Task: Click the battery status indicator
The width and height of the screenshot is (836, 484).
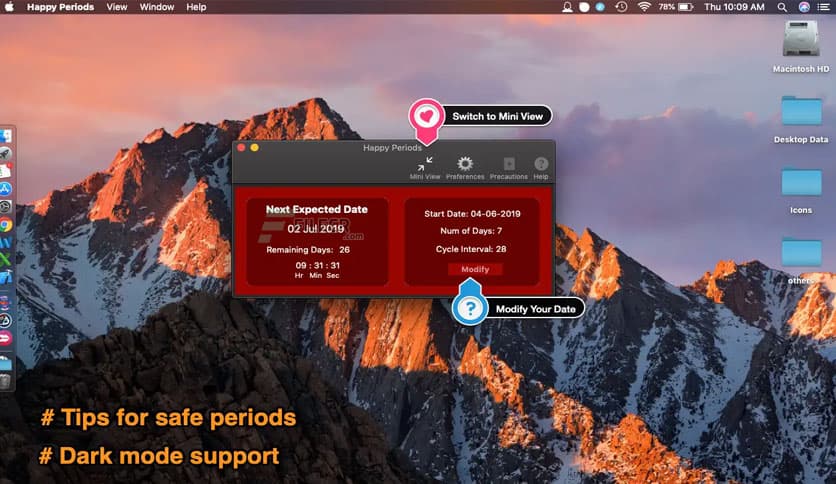Action: point(685,7)
